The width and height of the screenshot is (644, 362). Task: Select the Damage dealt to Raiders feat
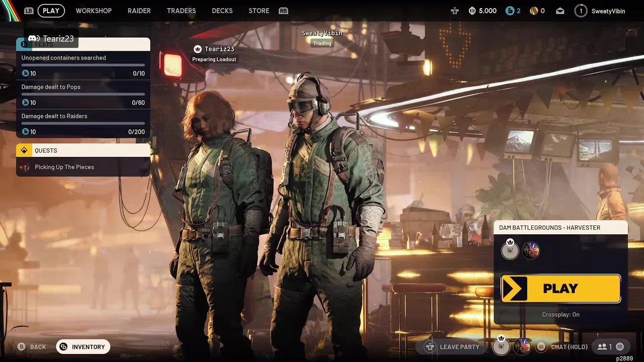[83, 124]
